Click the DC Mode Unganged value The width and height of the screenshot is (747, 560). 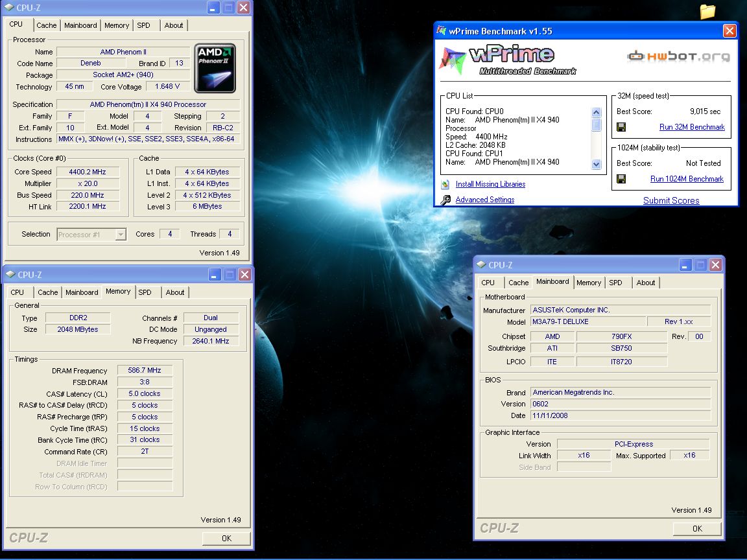coord(211,329)
